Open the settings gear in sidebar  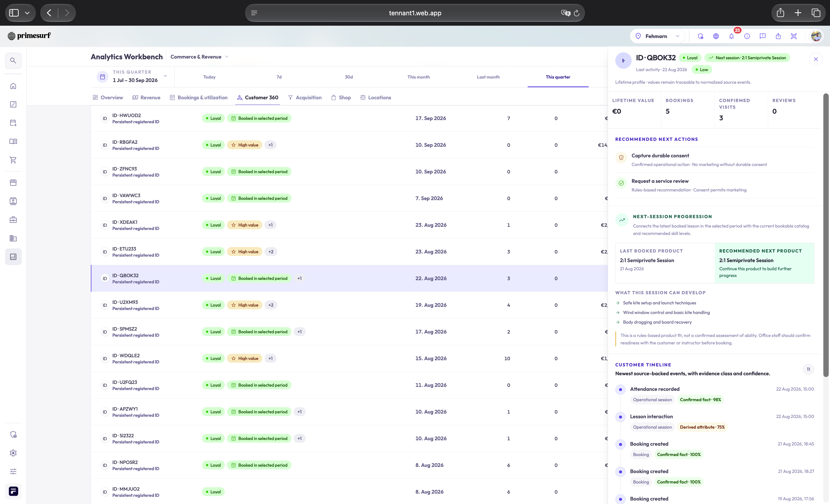click(13, 453)
